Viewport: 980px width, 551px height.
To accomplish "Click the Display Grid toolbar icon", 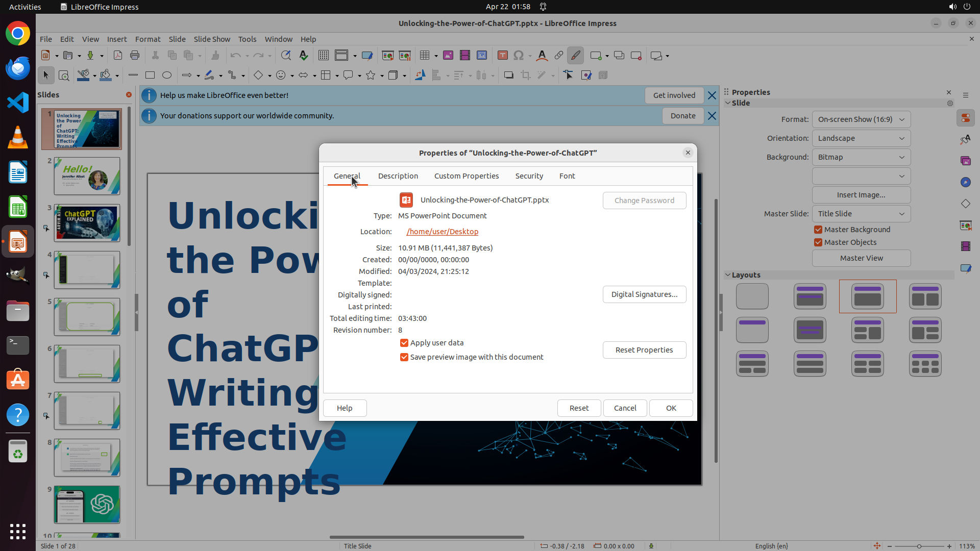I will (324, 56).
